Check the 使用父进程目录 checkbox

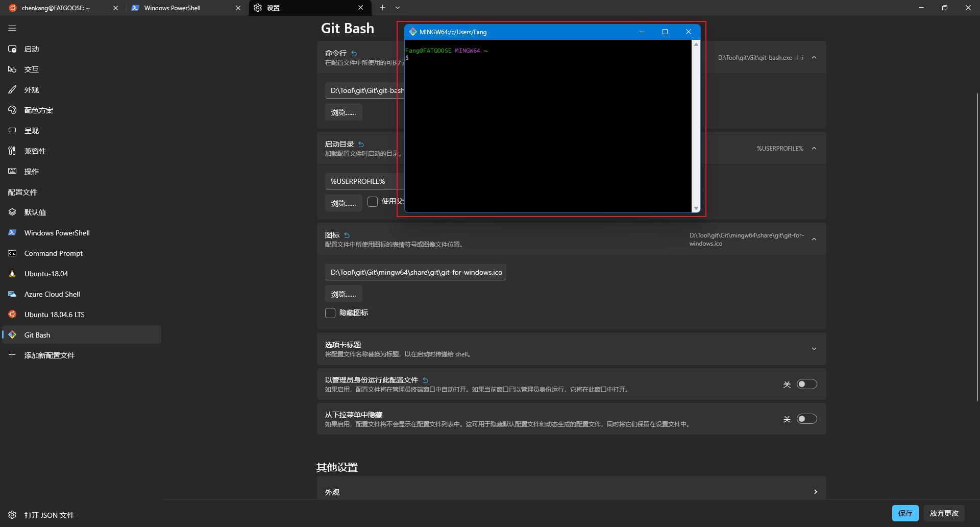[x=373, y=202]
